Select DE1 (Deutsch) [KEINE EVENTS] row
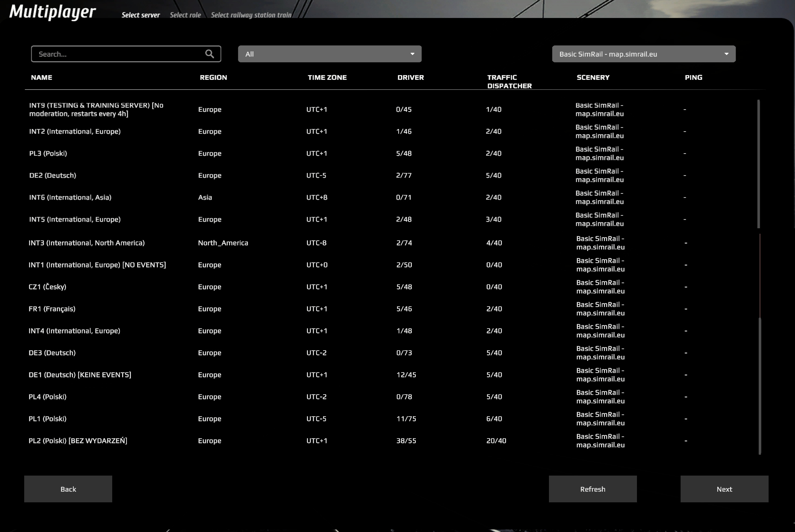This screenshot has height=532, width=795. coord(80,374)
